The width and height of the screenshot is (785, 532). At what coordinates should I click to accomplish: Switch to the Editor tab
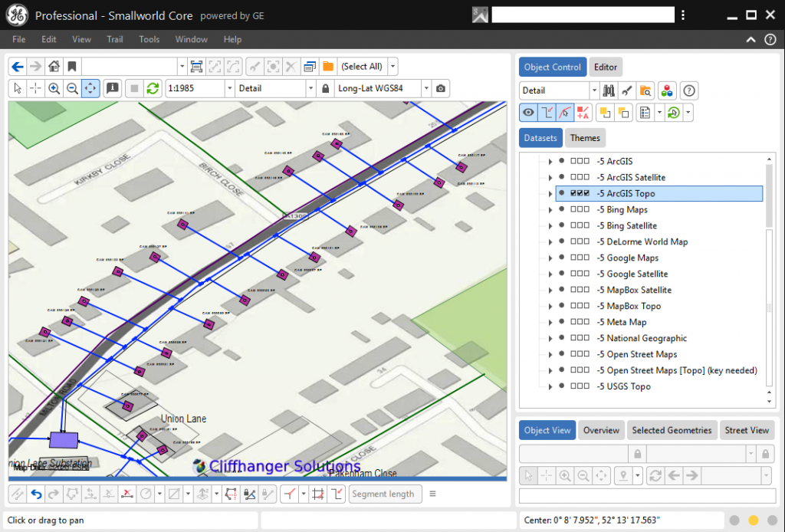(606, 67)
